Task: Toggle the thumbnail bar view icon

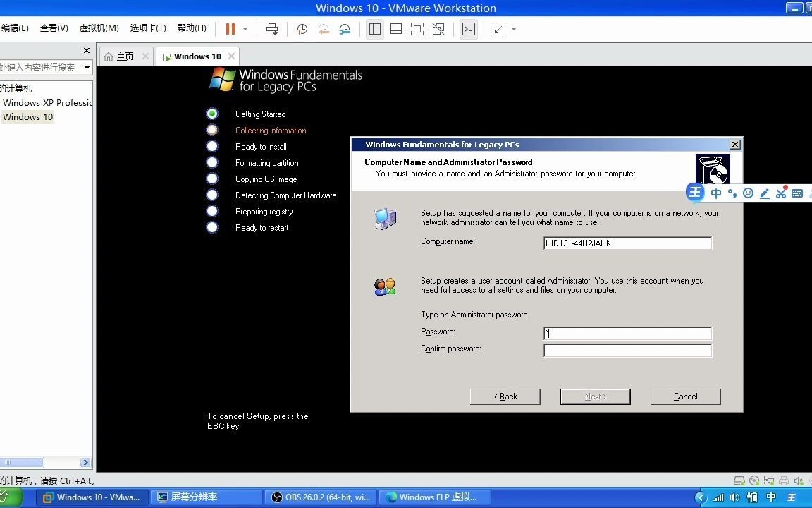Action: coord(396,29)
